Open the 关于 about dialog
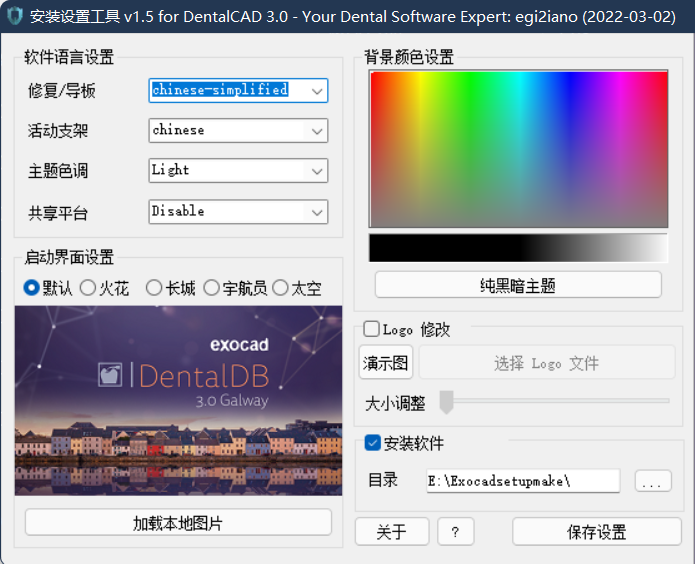The image size is (695, 564). (392, 531)
